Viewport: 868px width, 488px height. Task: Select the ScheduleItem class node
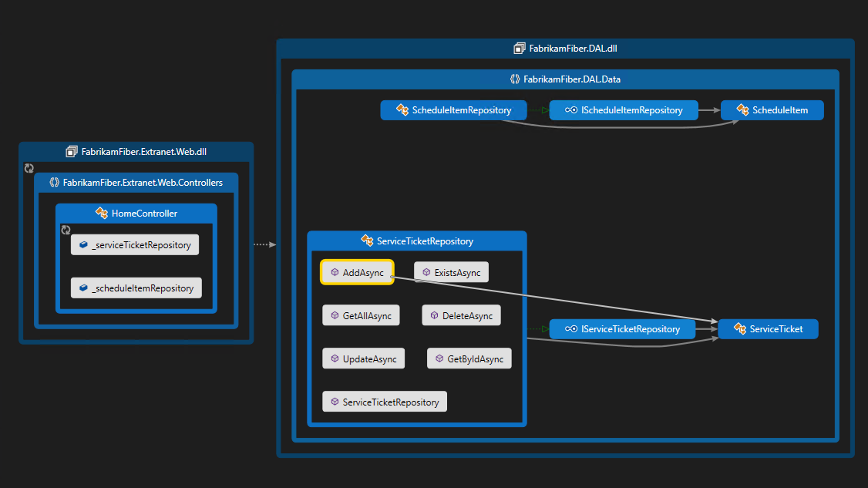[772, 110]
